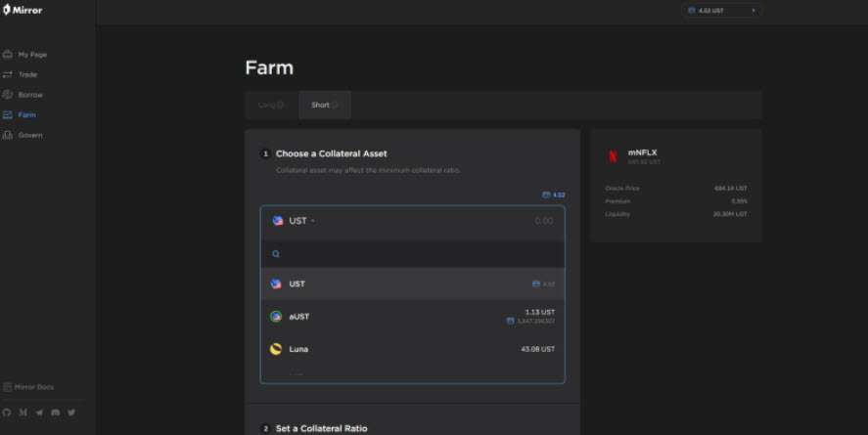Select UST from the asset list

(x=412, y=284)
